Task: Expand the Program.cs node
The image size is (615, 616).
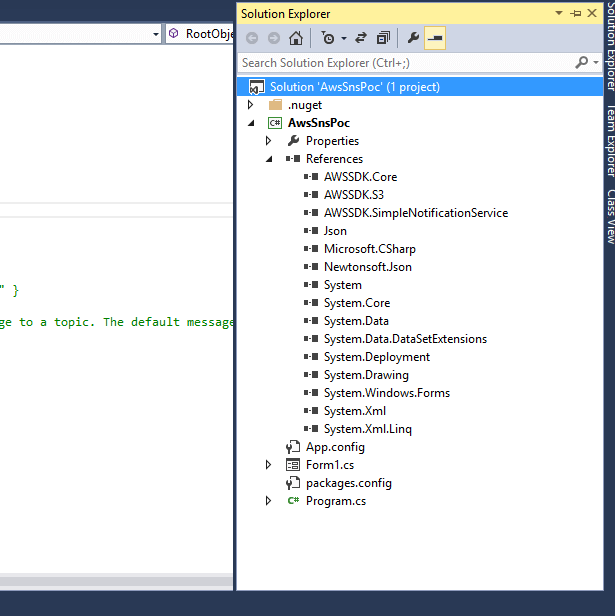Action: tap(268, 501)
